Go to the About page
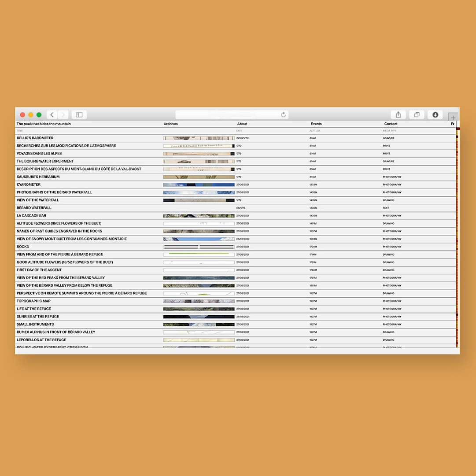Viewport: 476px width, 476px height. coord(242,124)
